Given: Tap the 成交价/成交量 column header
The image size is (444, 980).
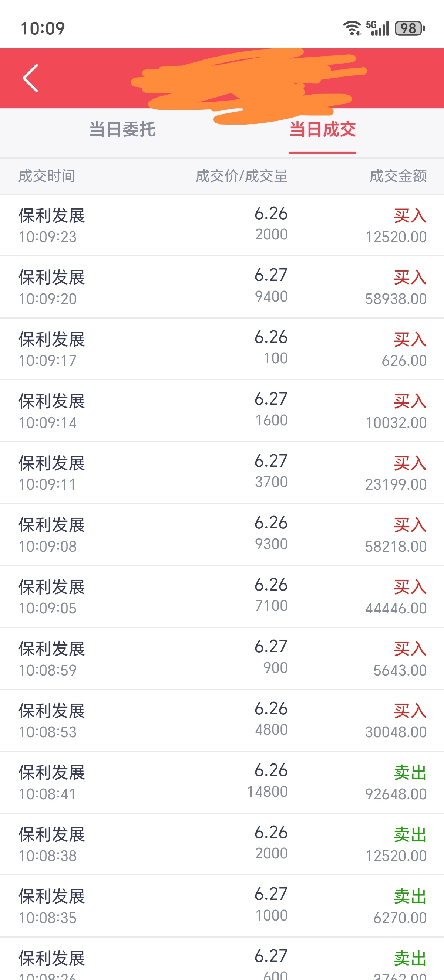Looking at the screenshot, I should pyautogui.click(x=241, y=176).
